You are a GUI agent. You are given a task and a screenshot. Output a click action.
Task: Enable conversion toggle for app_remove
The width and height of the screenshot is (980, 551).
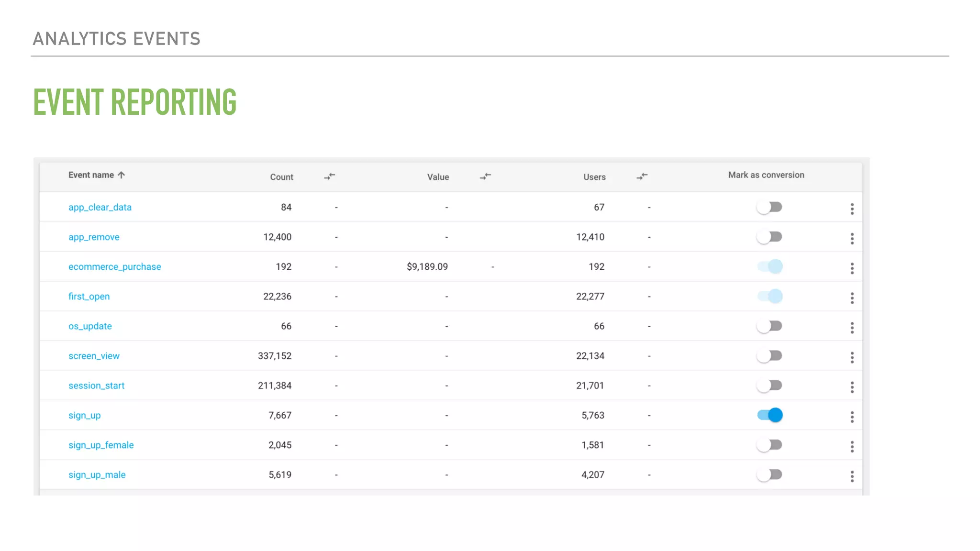coord(769,237)
